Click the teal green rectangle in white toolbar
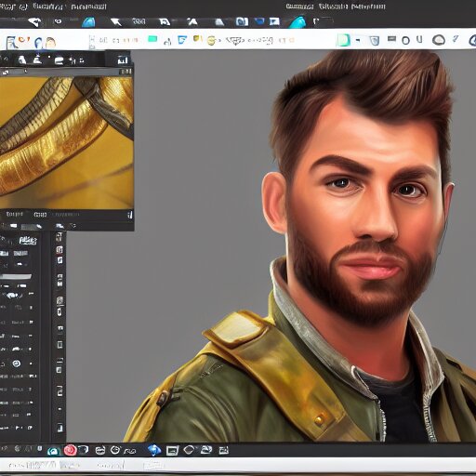The image size is (476, 476). pyautogui.click(x=152, y=39)
